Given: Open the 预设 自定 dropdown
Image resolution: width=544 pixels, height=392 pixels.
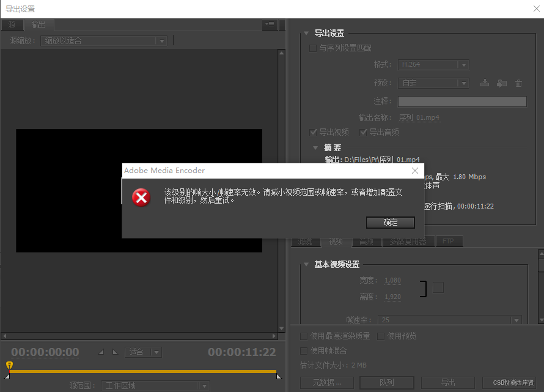Looking at the screenshot, I should (434, 83).
